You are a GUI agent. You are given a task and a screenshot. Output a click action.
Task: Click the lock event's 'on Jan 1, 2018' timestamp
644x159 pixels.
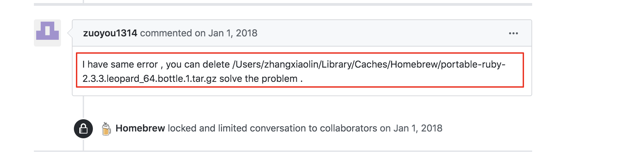click(411, 128)
